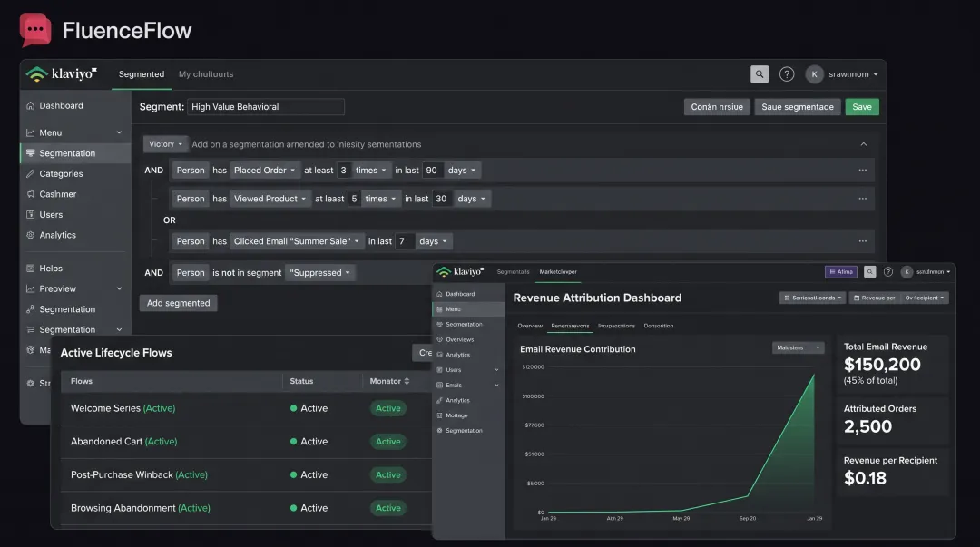Open more options on Viewed Product condition
980x547 pixels.
(x=863, y=199)
